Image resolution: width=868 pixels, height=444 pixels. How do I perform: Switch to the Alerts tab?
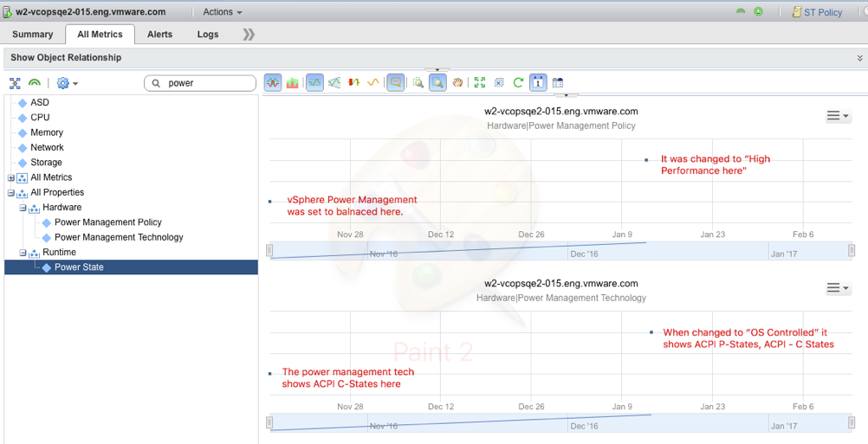click(159, 35)
